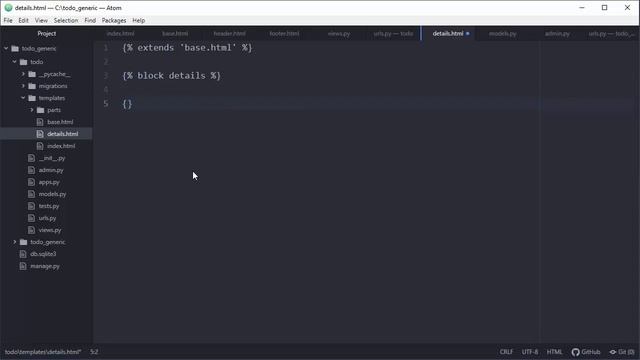Open db.sqlite3 in the tree
The width and height of the screenshot is (640, 360).
click(43, 254)
